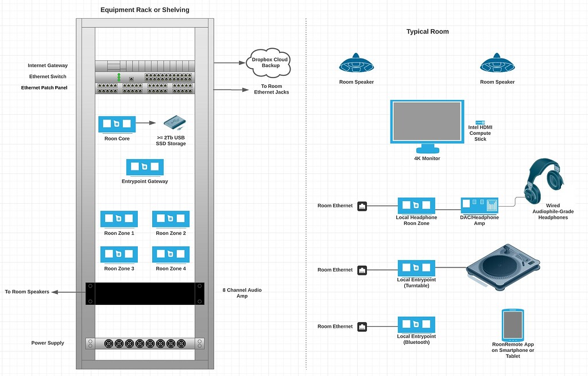Screen dimensions: 588x376
Task: Select the 2Tb USB SSD Storage icon
Action: [174, 123]
